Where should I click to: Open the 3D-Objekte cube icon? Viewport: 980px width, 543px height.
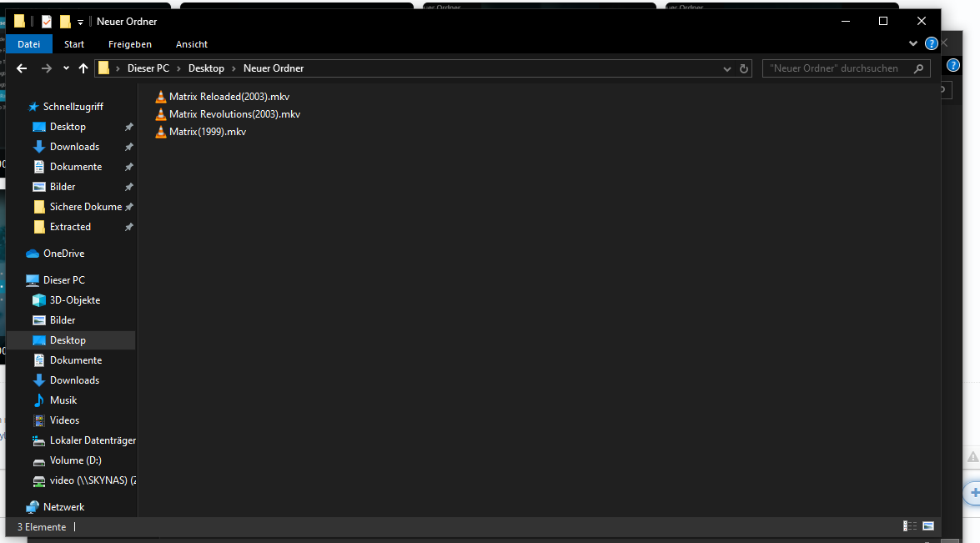tap(38, 300)
